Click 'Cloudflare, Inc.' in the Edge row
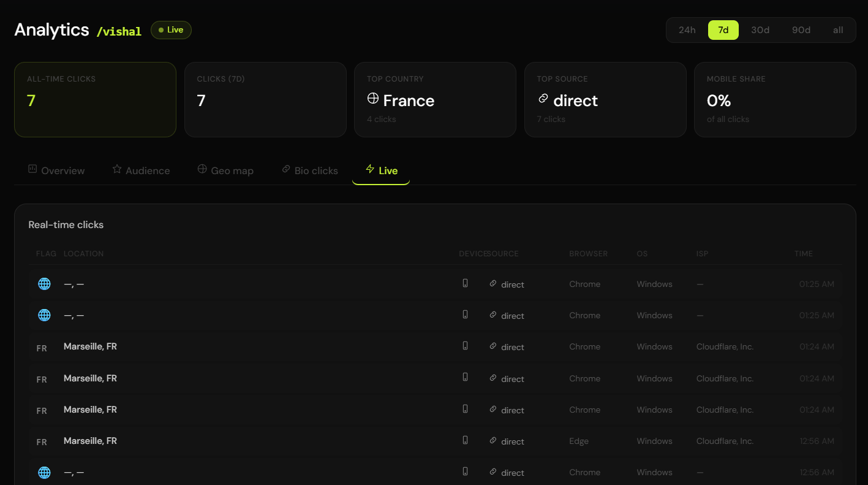The width and height of the screenshot is (868, 485). [x=725, y=441]
